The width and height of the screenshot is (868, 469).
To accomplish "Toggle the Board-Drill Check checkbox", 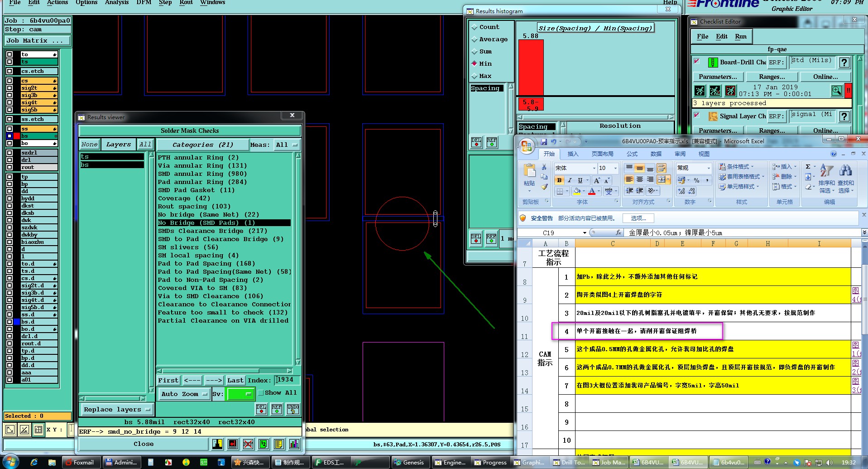I will [697, 61].
